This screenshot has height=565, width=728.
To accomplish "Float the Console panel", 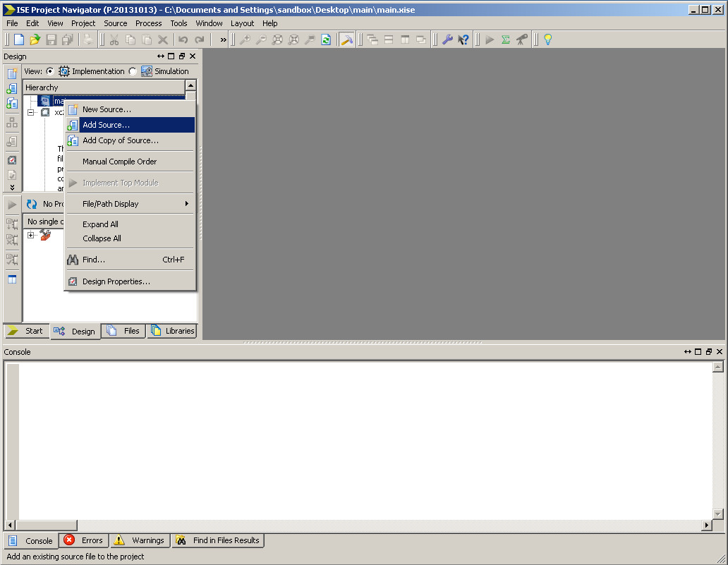I will [x=709, y=352].
